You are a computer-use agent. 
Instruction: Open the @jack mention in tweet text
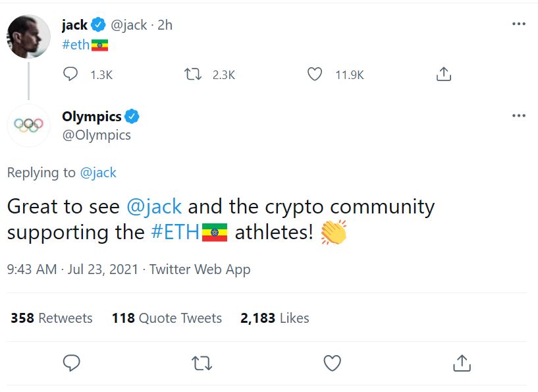pos(154,207)
